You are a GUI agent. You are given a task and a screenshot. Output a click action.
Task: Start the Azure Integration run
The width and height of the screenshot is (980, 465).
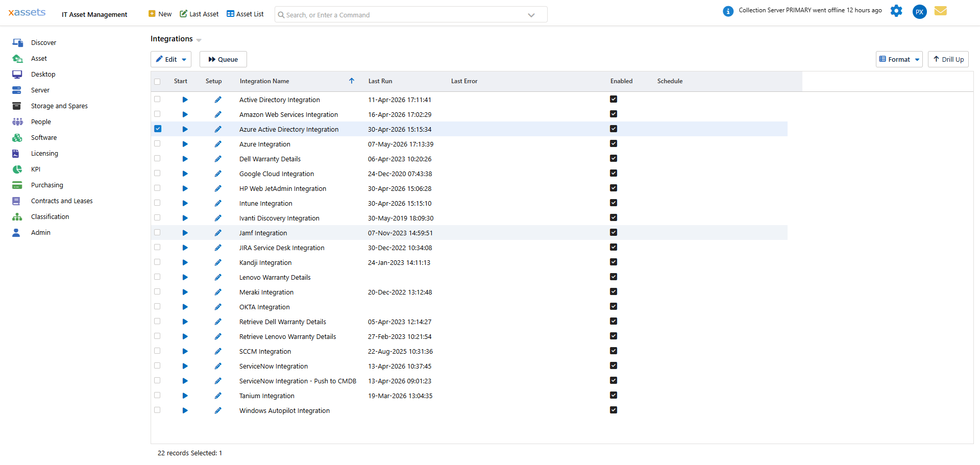click(185, 144)
